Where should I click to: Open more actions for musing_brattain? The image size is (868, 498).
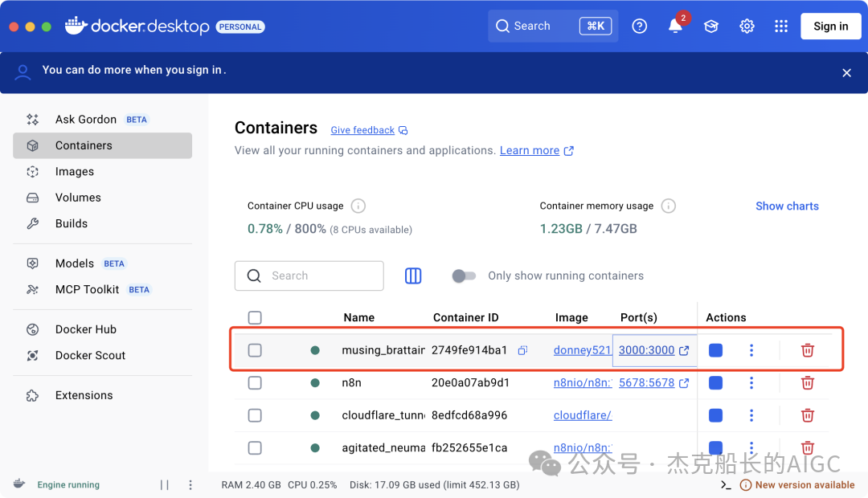coord(751,350)
